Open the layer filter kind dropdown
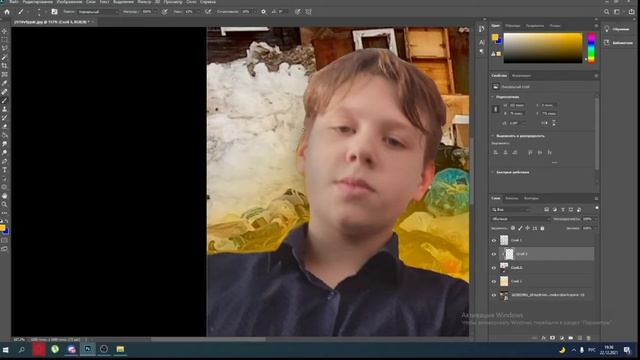The image size is (640, 360). (511, 209)
